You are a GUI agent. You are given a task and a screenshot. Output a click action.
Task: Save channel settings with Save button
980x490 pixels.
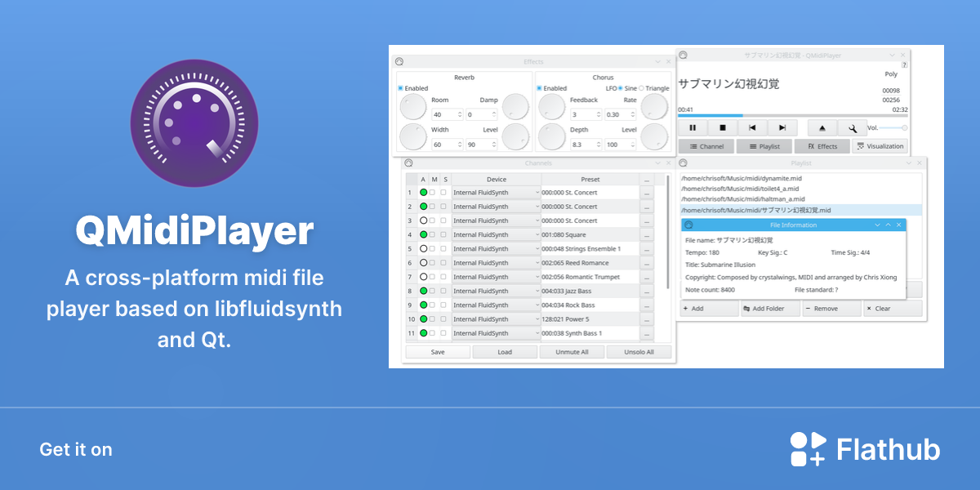[x=438, y=352]
